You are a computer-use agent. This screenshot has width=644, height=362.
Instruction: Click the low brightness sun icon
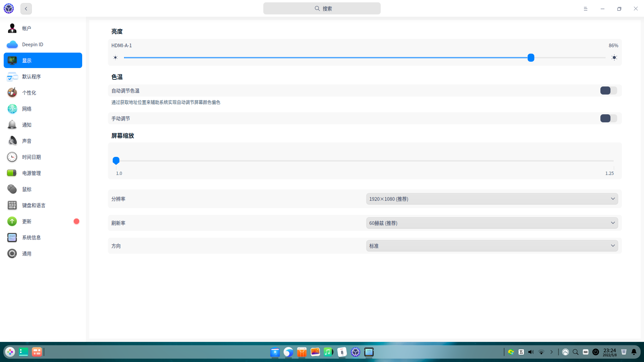(115, 58)
